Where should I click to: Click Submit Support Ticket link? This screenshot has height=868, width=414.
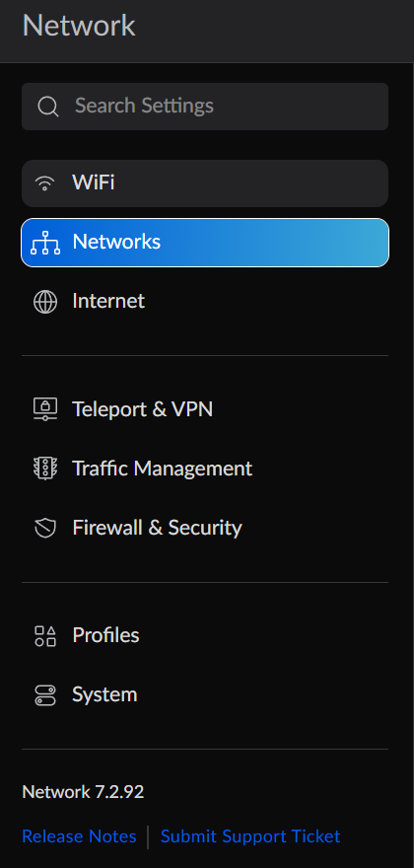pos(250,836)
